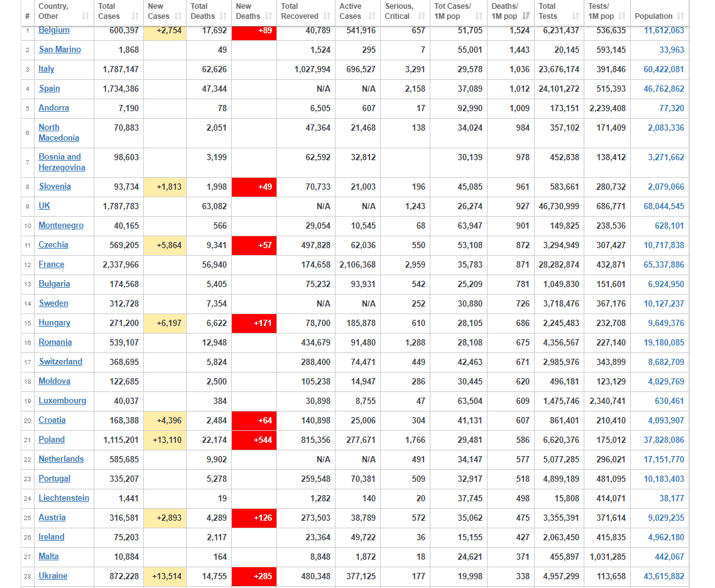Click the New Cases sort arrows icon

tap(178, 16)
